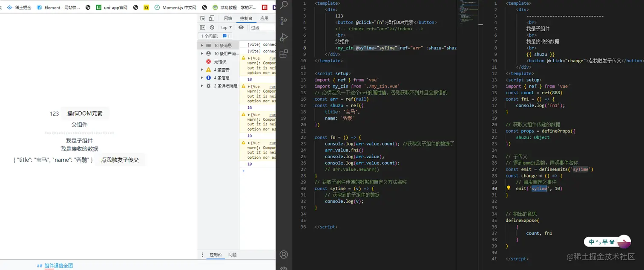
Task: Switch to the 网络 tab in DevTools
Action: (x=228, y=18)
